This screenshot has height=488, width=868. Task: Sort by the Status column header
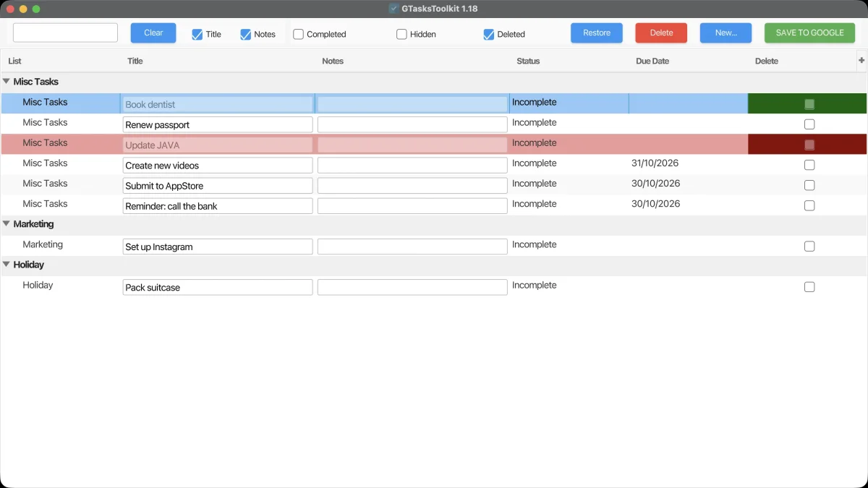pos(571,61)
